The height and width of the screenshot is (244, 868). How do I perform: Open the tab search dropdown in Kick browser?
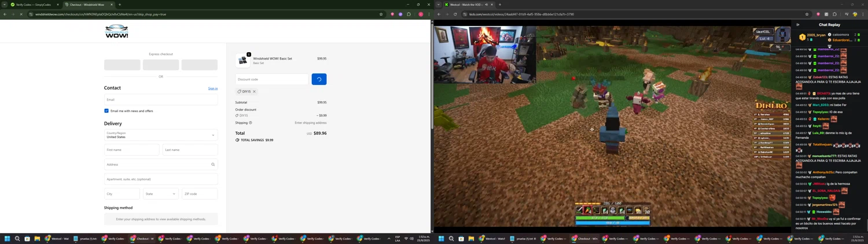click(x=439, y=5)
